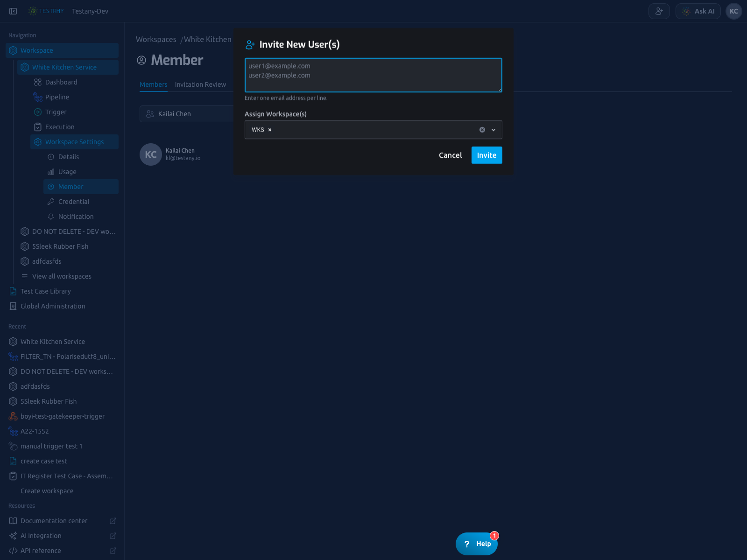Focus the email addresses textarea

click(373, 75)
